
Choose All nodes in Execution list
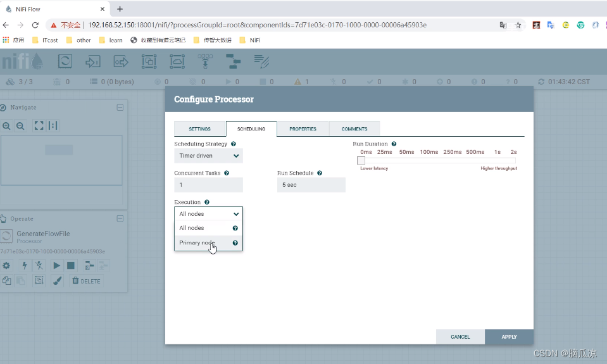pos(208,228)
